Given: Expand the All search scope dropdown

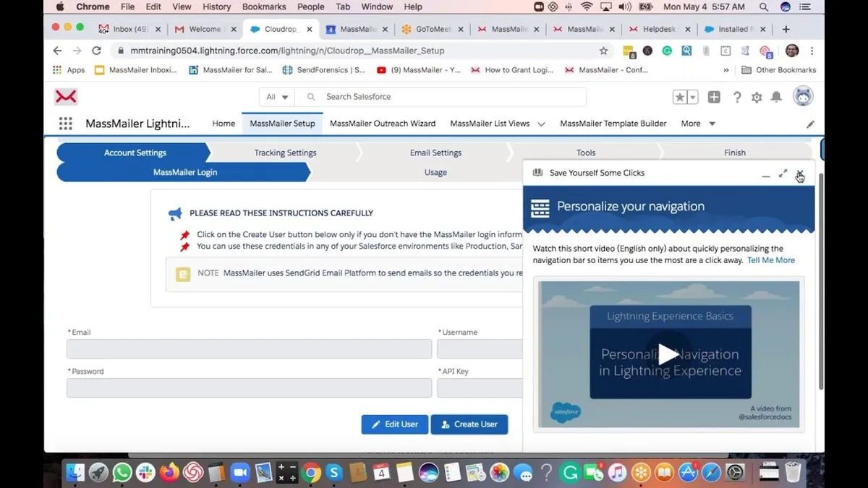Looking at the screenshot, I should point(278,97).
